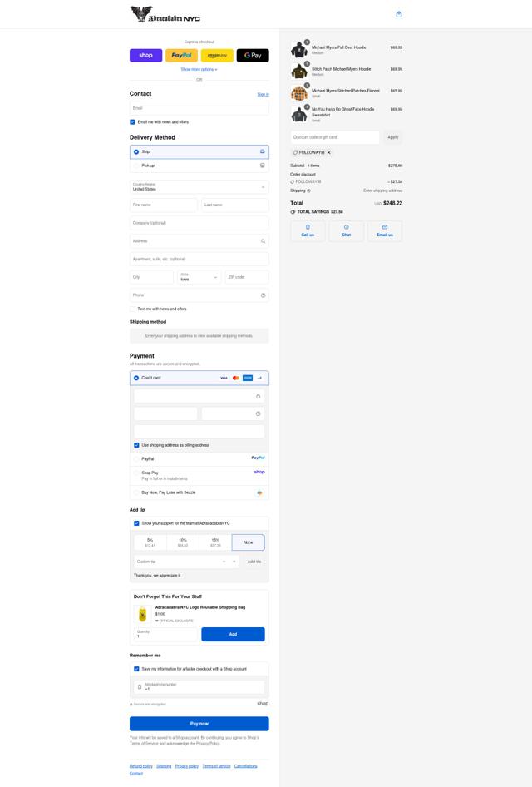Pay with PayPal express button
This screenshot has width=532, height=787.
[x=181, y=55]
